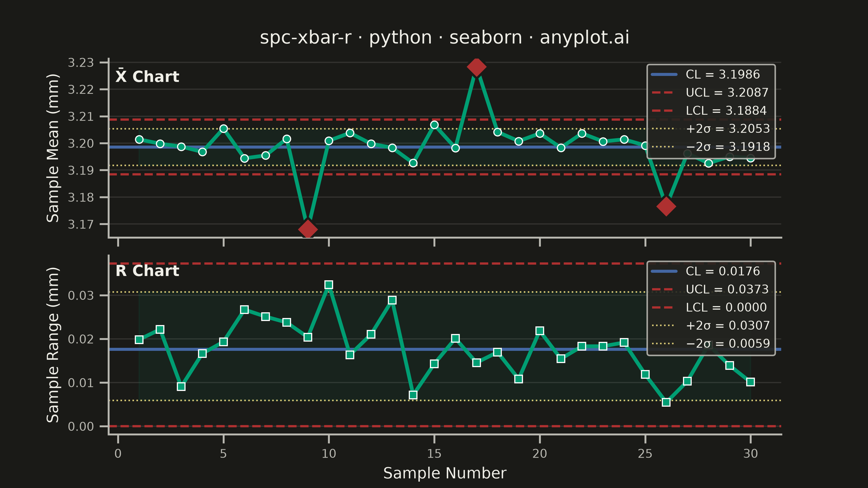
Task: Click the X-bar circle marker at sample 15
Action: pos(434,125)
